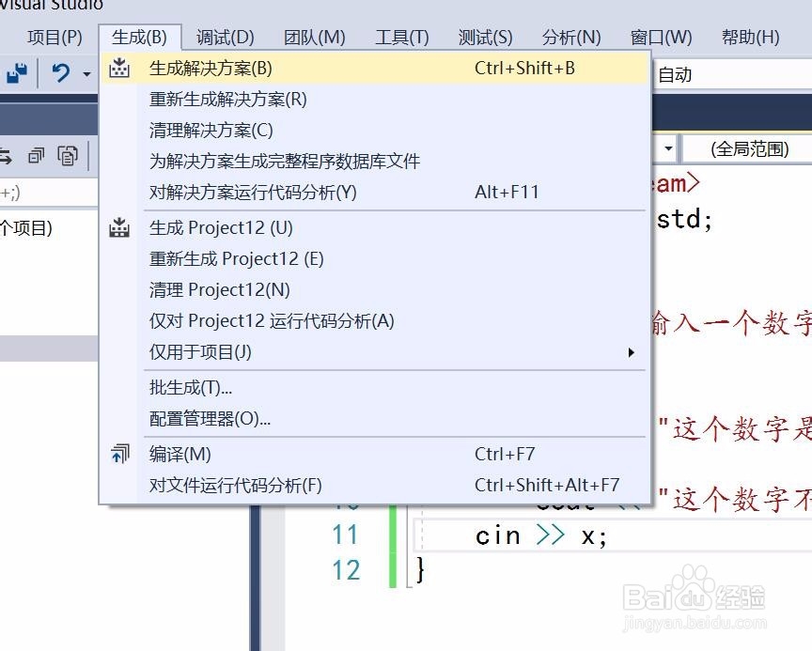Click the sync arrows icon in Solution Explorer
This screenshot has height=651, width=812.
tap(6, 156)
